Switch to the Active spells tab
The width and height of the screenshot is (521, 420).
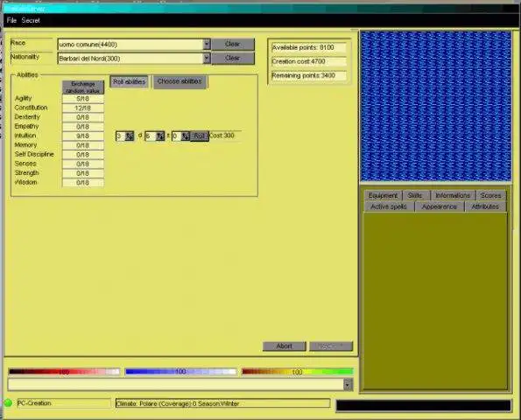click(x=389, y=206)
